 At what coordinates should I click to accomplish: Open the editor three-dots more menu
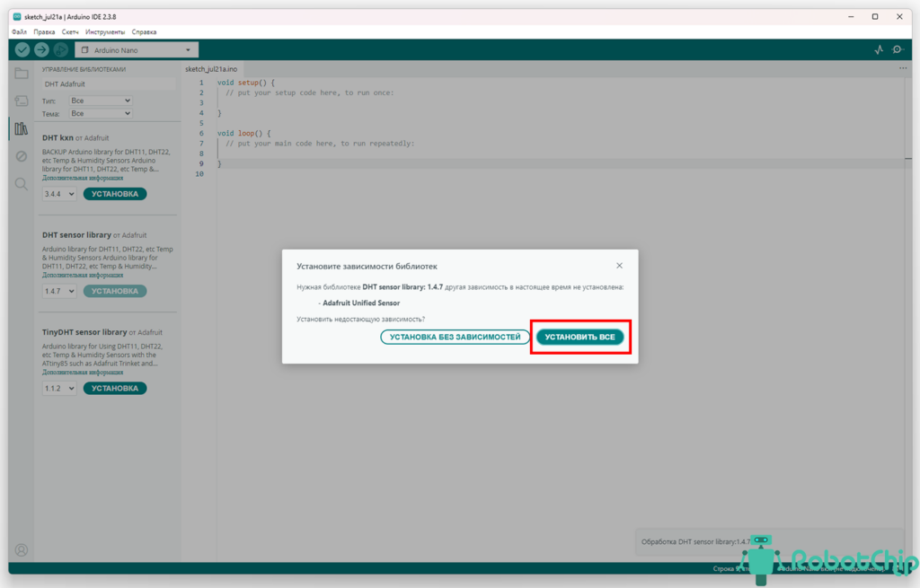click(903, 68)
